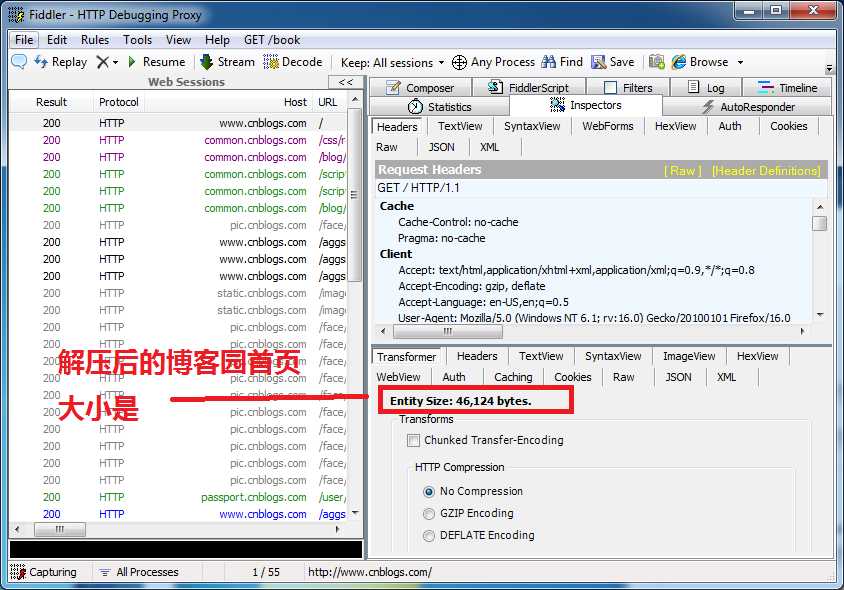
Task: Click the comment balloon toolbar icon
Action: pos(19,62)
